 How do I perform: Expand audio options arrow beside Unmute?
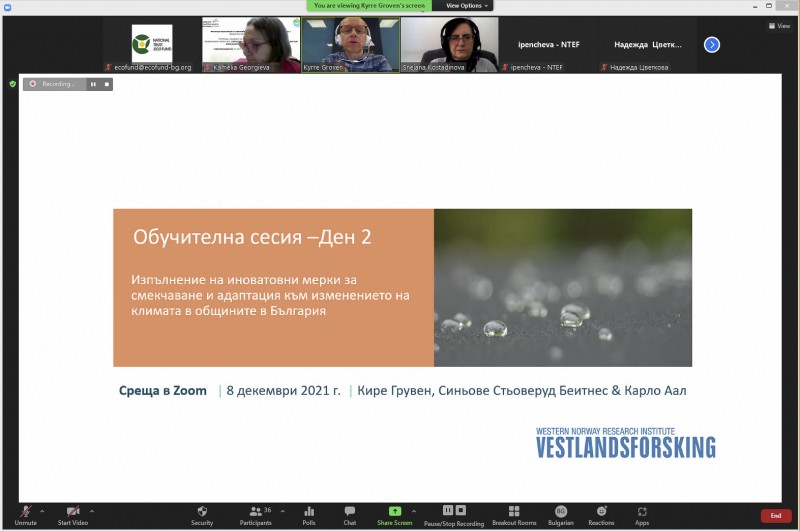42,510
